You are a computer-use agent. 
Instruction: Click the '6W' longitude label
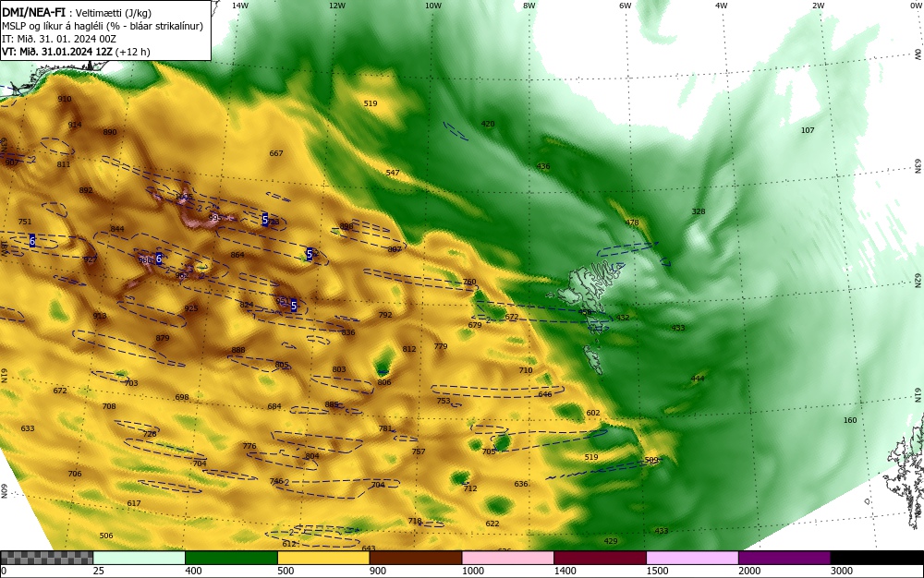(x=626, y=6)
